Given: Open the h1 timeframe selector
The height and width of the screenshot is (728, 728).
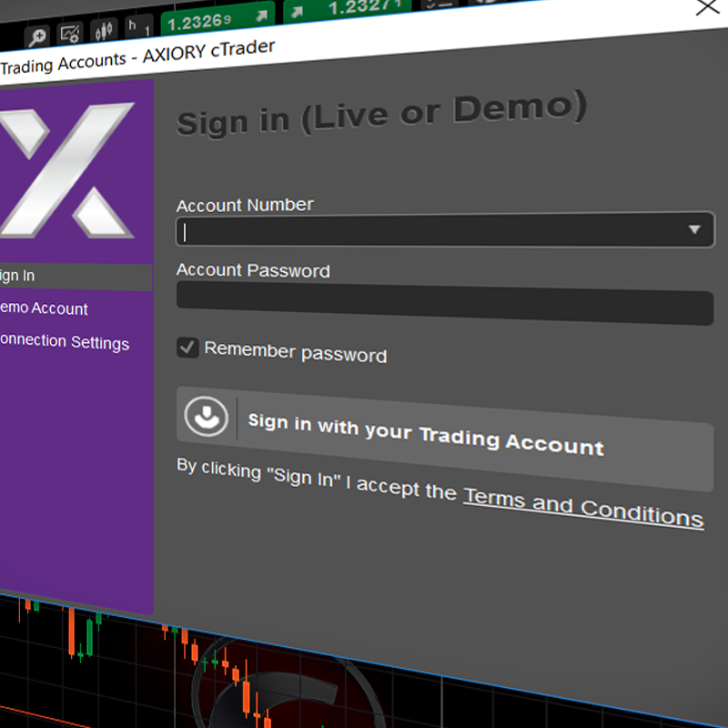Looking at the screenshot, I should click(x=138, y=27).
